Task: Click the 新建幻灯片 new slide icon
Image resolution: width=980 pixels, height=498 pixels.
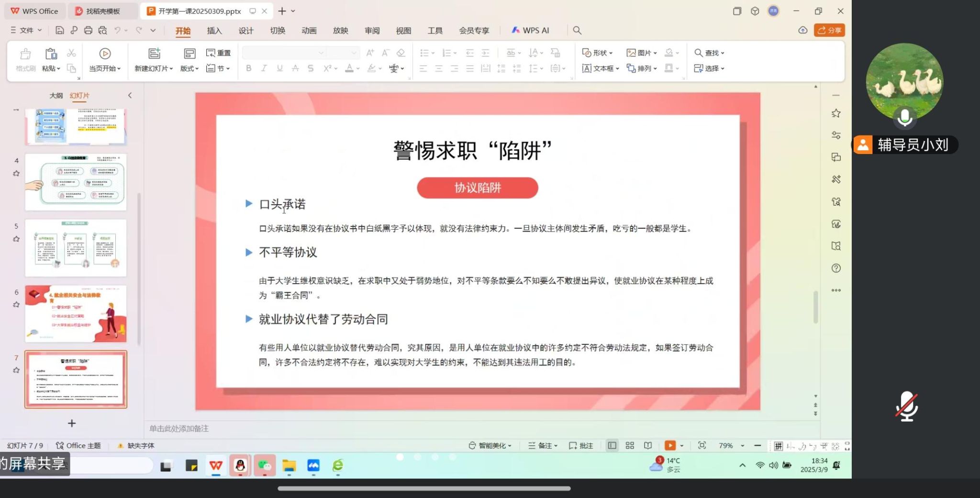Action: 154,54
